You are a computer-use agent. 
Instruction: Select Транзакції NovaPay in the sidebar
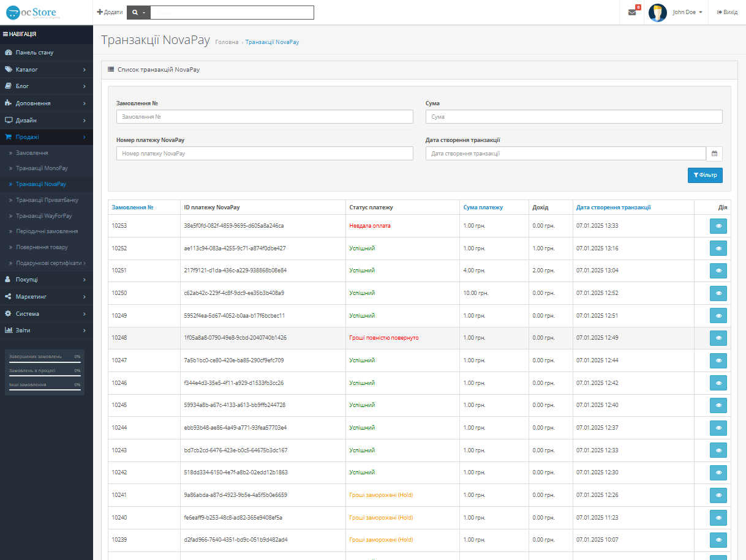coord(47,184)
